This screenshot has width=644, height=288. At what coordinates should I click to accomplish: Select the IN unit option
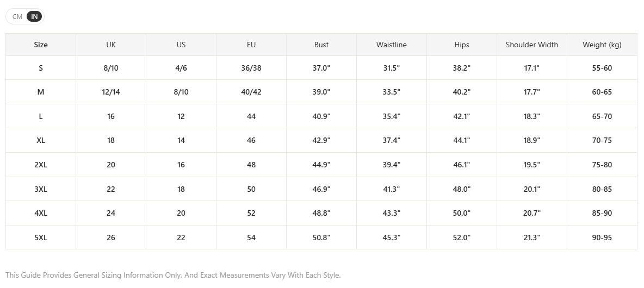point(34,17)
